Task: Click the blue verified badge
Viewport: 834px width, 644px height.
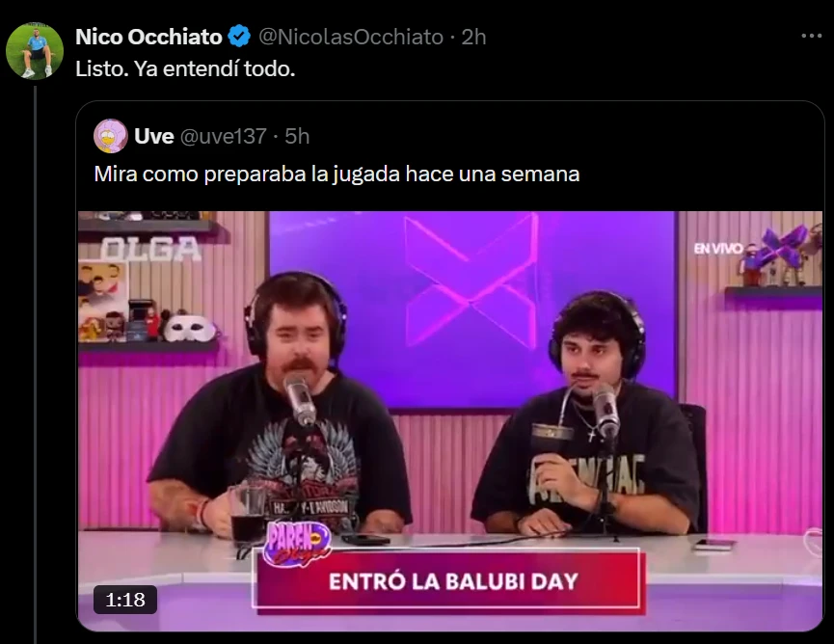Action: [239, 37]
